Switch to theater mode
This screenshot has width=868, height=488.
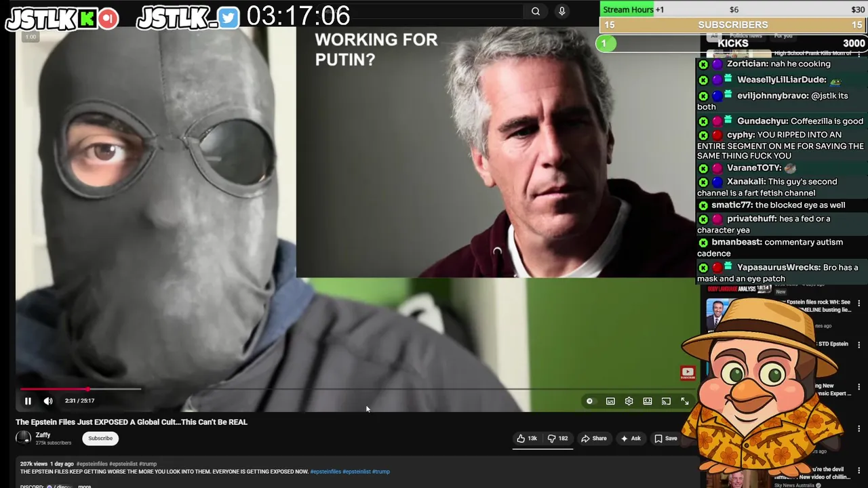click(x=648, y=401)
